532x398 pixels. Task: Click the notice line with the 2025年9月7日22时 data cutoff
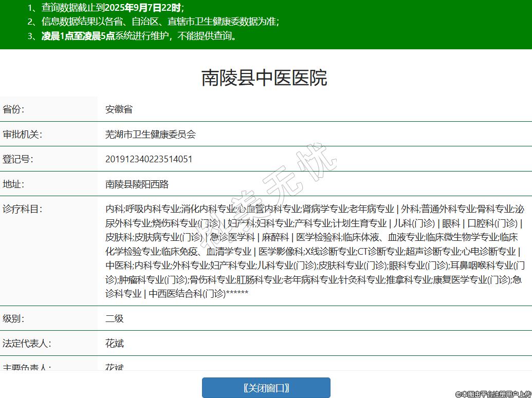[x=105, y=8]
